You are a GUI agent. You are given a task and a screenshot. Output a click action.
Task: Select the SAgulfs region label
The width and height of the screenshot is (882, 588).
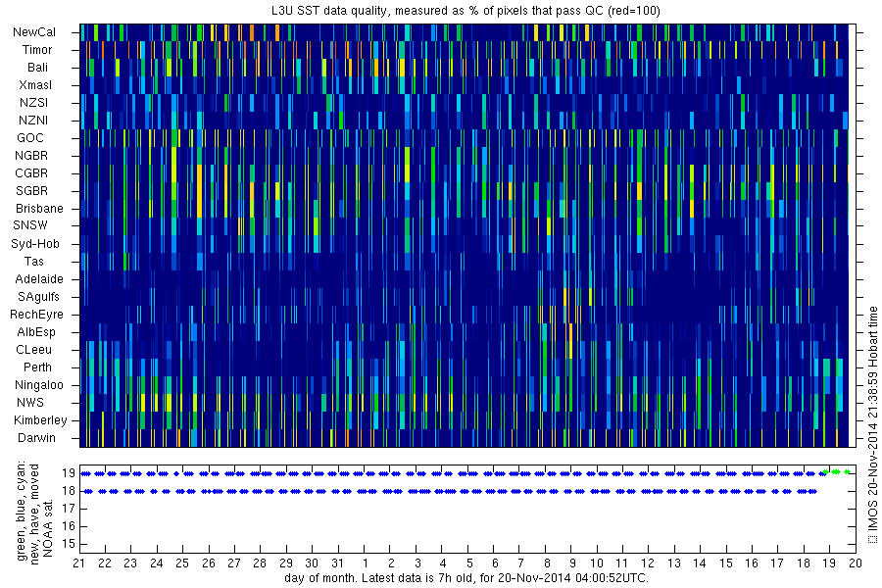[x=39, y=297]
